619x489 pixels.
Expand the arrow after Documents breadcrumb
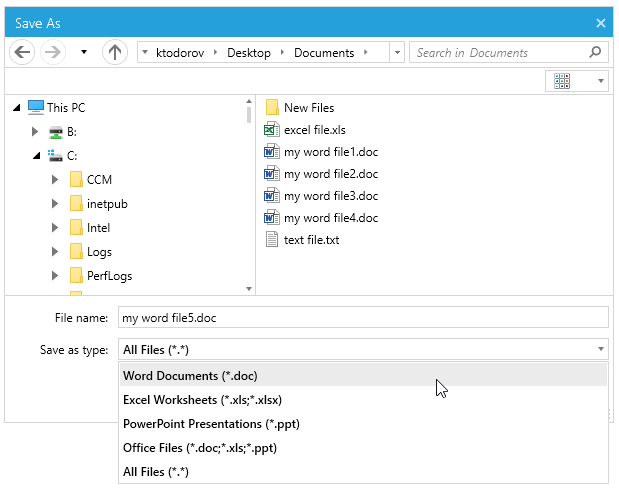(x=366, y=52)
